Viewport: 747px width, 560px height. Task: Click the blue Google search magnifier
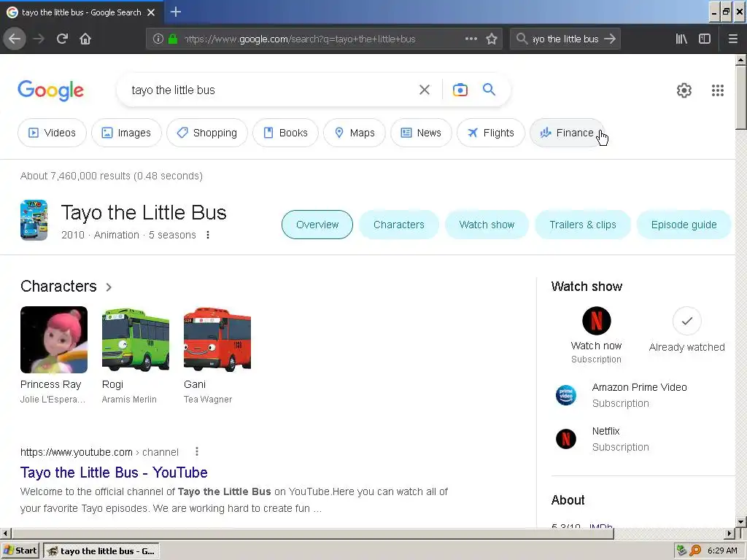point(489,89)
